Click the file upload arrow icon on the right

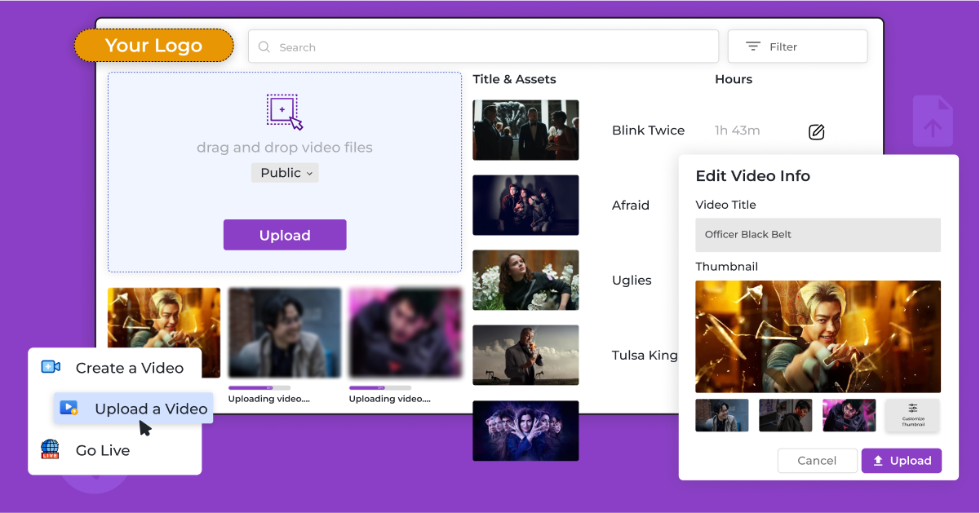point(932,119)
